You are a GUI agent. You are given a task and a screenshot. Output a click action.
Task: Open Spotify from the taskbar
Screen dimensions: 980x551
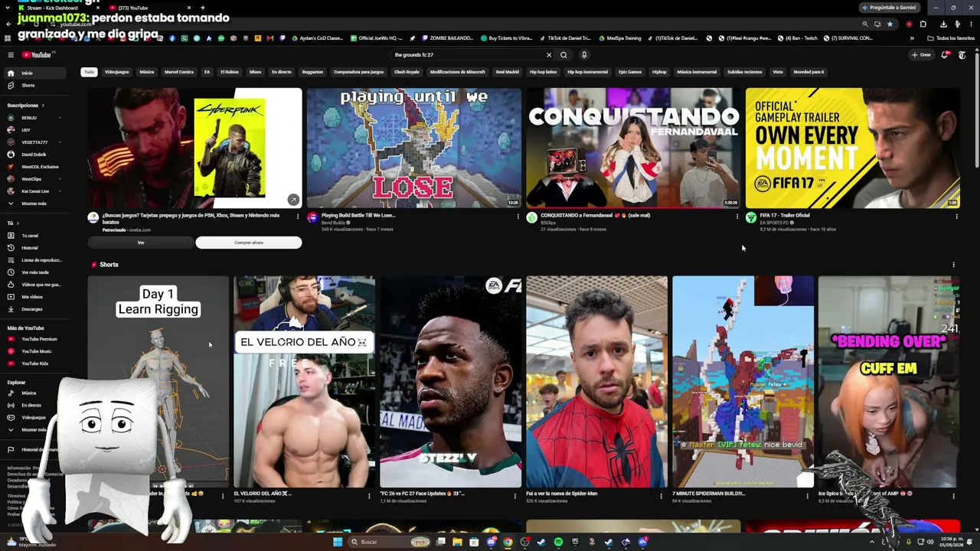[558, 542]
